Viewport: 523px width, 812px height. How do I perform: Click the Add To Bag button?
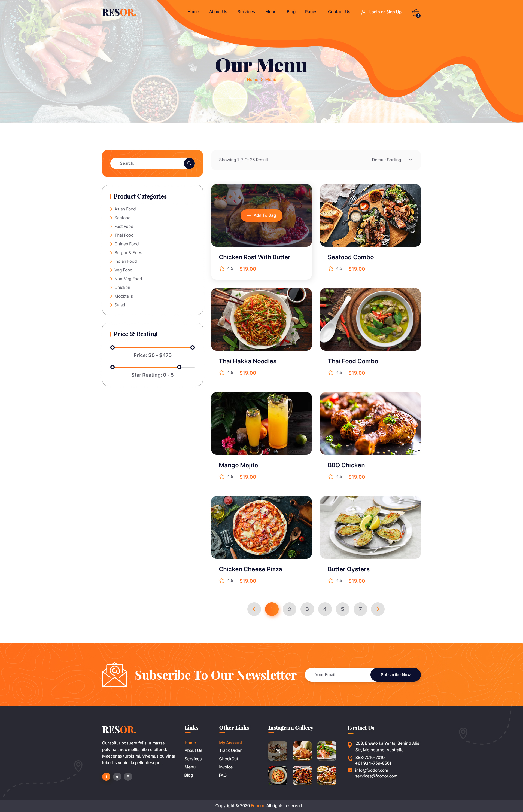(261, 216)
